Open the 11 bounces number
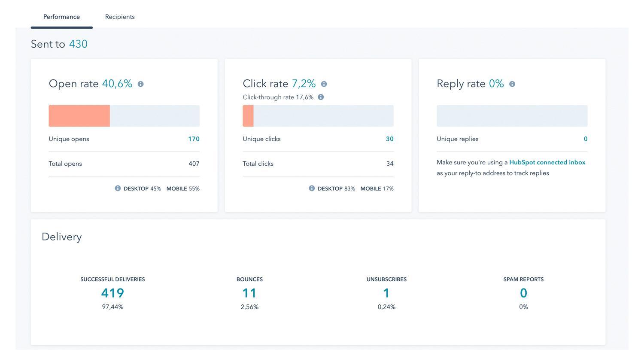This screenshot has height=358, width=644. [x=249, y=293]
